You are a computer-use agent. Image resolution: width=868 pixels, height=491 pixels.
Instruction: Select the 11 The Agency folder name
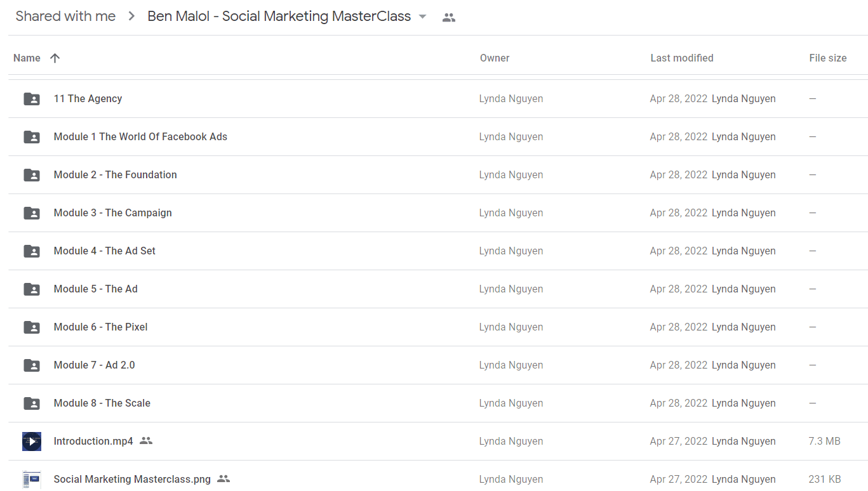pos(88,98)
